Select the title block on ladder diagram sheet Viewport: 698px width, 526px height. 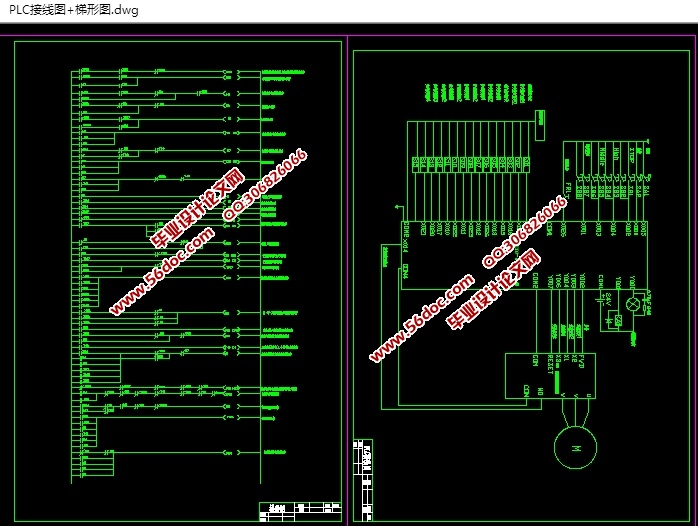pos(291,508)
